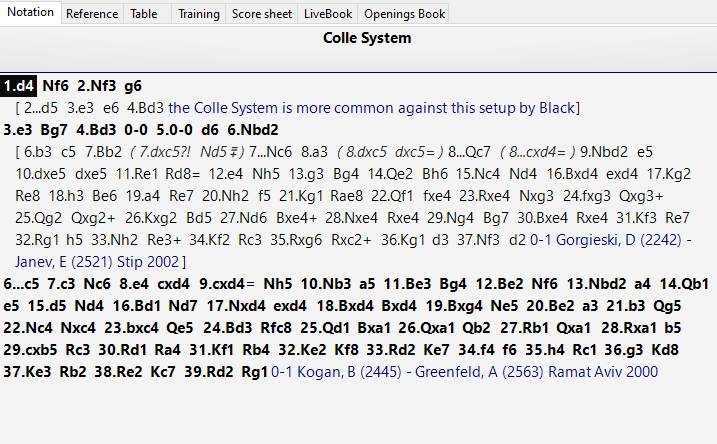The image size is (717, 444).
Task: Select the highlighted move 1.d4
Action: pyautogui.click(x=20, y=86)
